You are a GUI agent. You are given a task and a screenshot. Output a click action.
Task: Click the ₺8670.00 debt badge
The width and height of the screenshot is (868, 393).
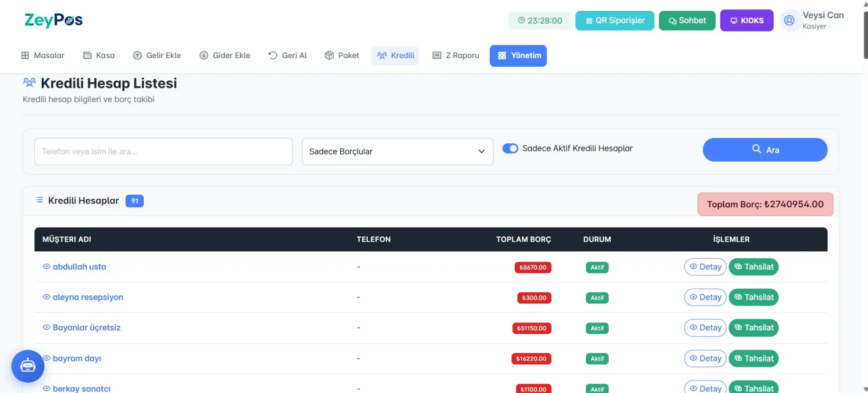tap(533, 268)
